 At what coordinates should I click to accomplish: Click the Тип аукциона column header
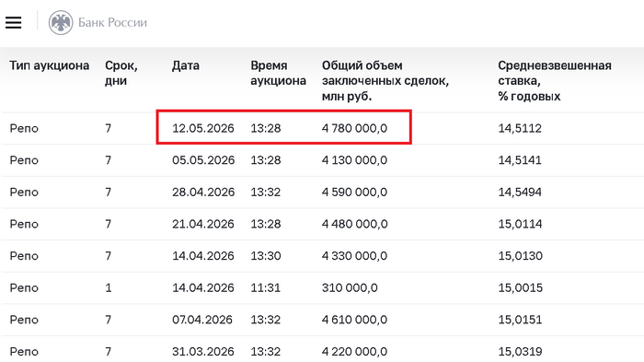50,65
